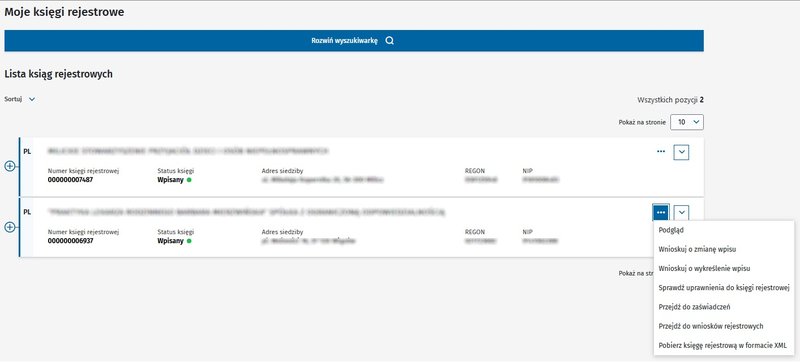Open the Sortuj sorting dropdown
This screenshot has height=362, width=800.
pyautogui.click(x=20, y=99)
